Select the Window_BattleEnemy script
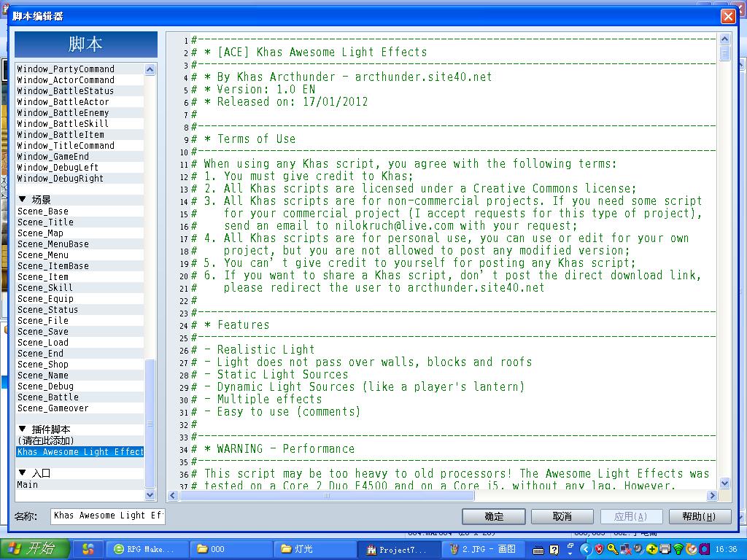The width and height of the screenshot is (747, 560). click(80, 113)
